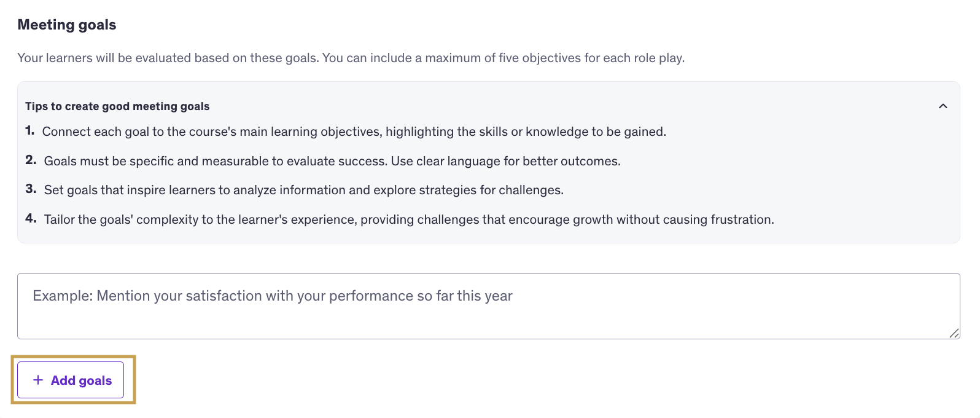The height and width of the screenshot is (418, 980).
Task: Click the list number '4.' in tips
Action: pyautogui.click(x=31, y=219)
